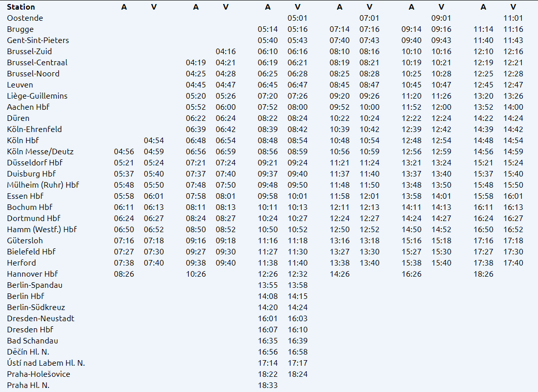This screenshot has width=538, height=392.
Task: Select the 14:15 departure from Berlin Hbf
Action: pyautogui.click(x=298, y=296)
